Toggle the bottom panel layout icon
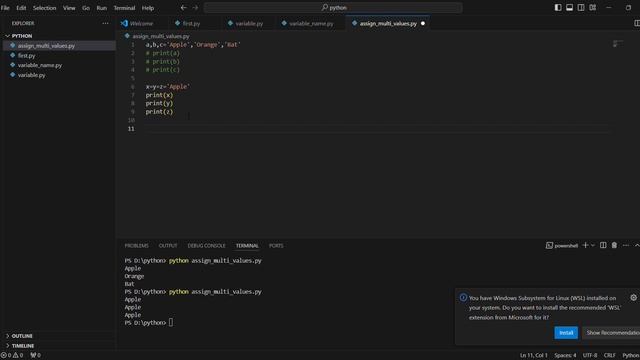 [x=569, y=8]
